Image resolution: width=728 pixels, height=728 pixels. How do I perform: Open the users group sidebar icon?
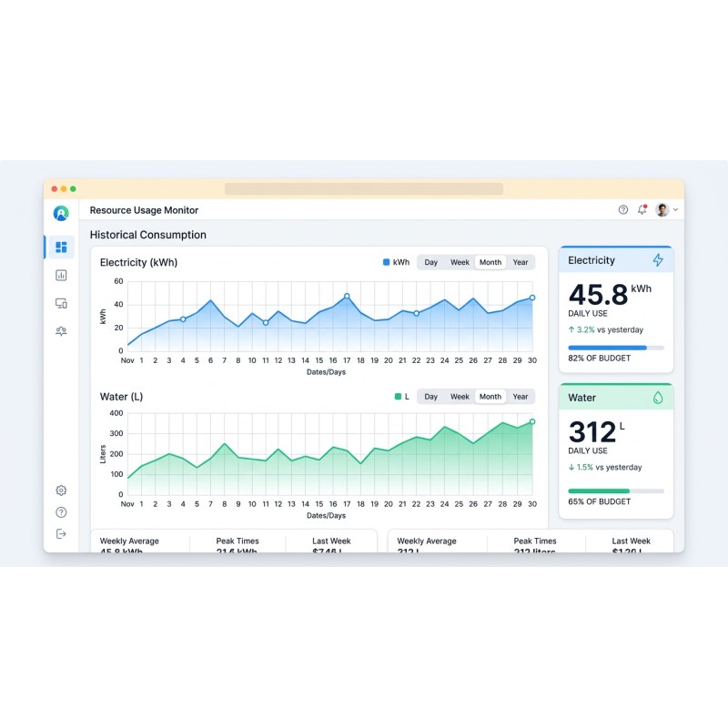click(x=61, y=331)
